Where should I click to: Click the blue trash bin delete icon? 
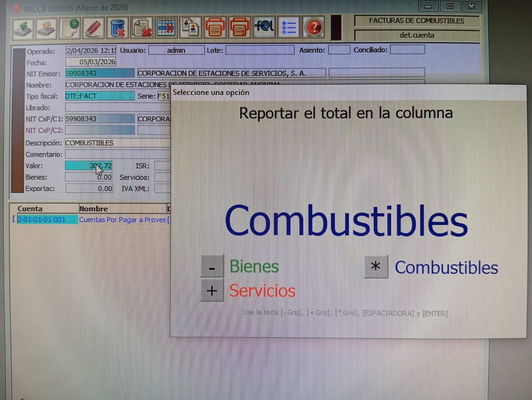(x=118, y=28)
